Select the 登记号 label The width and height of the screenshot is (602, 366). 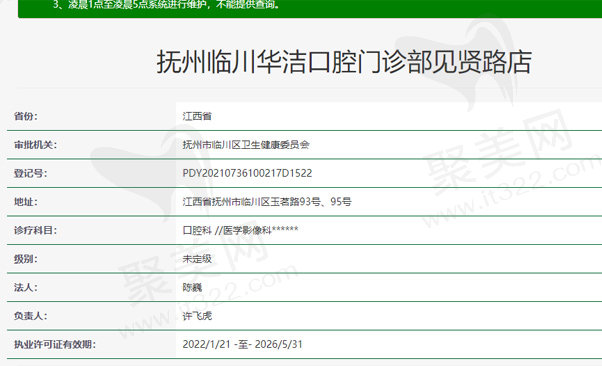(30, 173)
